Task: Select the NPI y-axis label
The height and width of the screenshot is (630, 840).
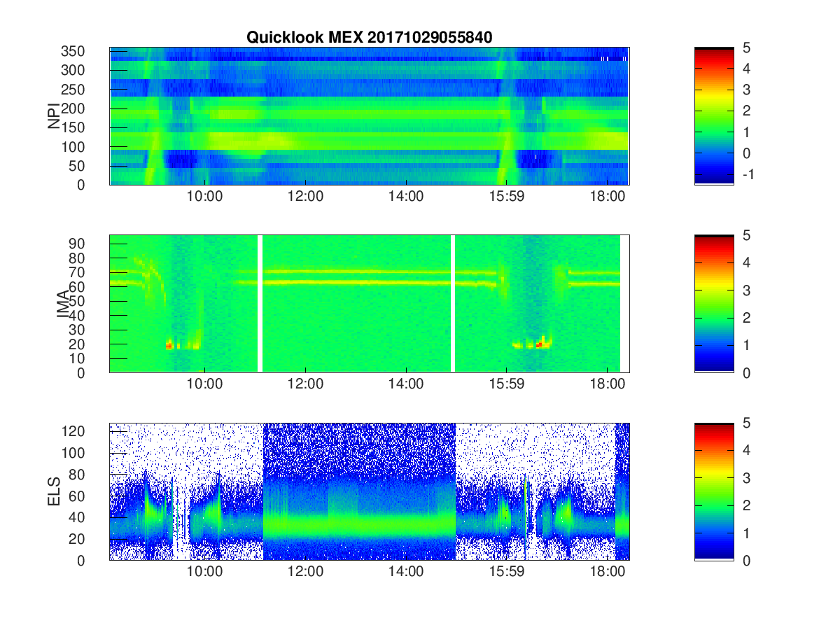Action: [54, 116]
